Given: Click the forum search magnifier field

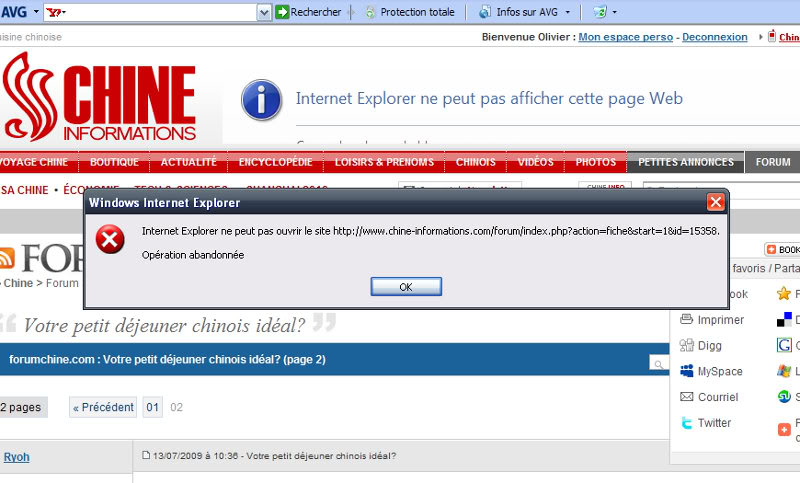Looking at the screenshot, I should (x=659, y=364).
